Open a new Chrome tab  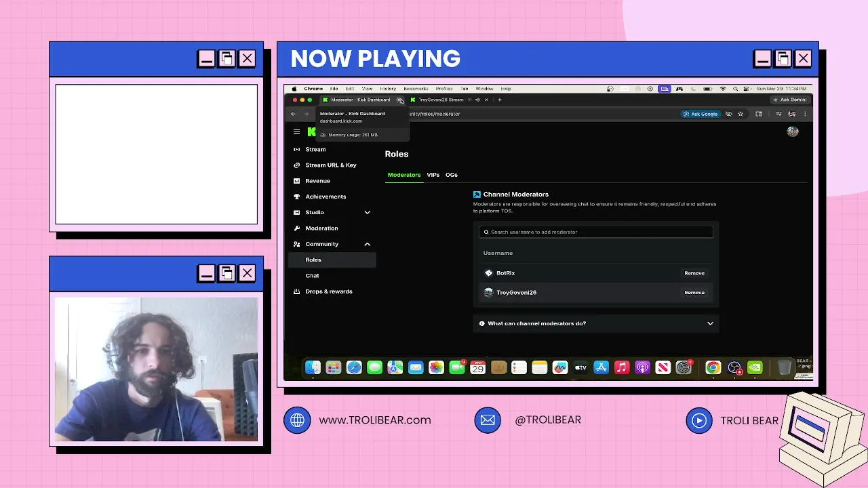[x=500, y=100]
